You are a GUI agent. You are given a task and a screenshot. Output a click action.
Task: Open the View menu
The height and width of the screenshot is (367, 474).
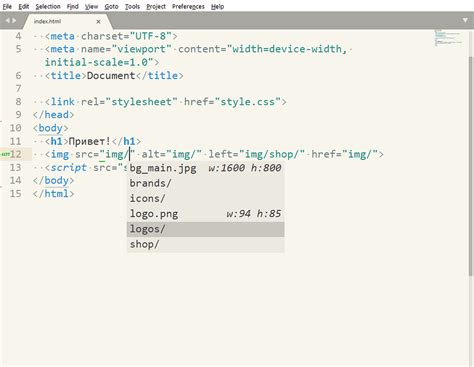pyautogui.click(x=91, y=6)
